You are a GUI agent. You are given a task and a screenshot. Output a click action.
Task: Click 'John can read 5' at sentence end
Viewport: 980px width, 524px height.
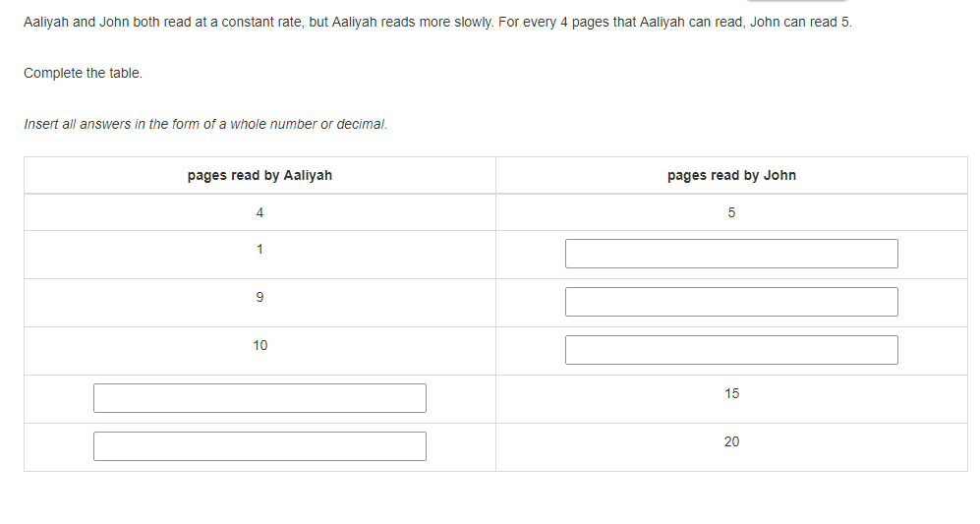tap(799, 22)
